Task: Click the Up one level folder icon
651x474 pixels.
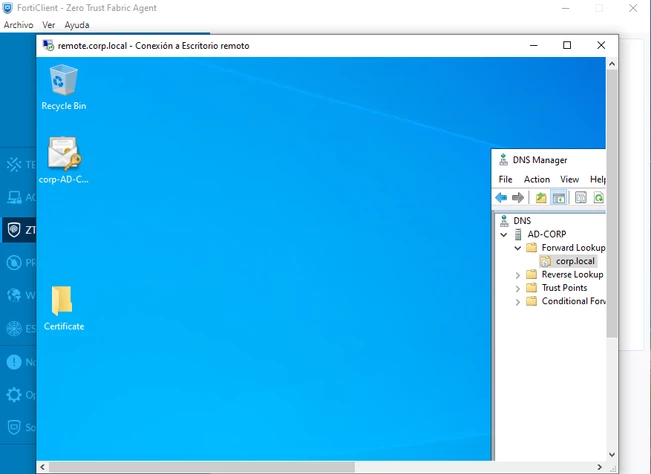Action: pyautogui.click(x=541, y=198)
